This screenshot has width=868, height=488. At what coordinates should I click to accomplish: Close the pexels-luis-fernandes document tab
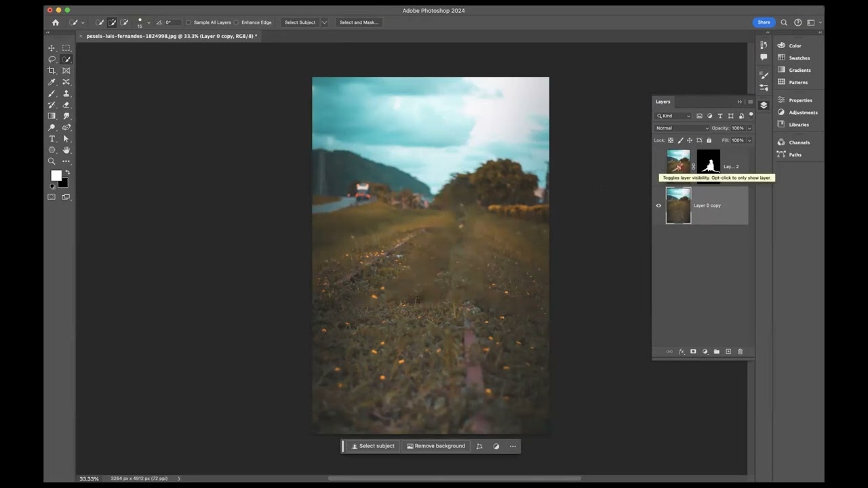[x=81, y=36]
